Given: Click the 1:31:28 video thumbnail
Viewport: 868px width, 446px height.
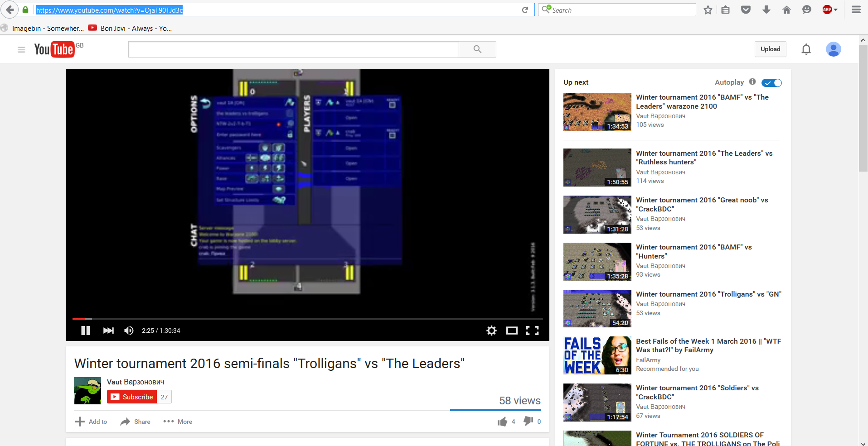Looking at the screenshot, I should [597, 215].
